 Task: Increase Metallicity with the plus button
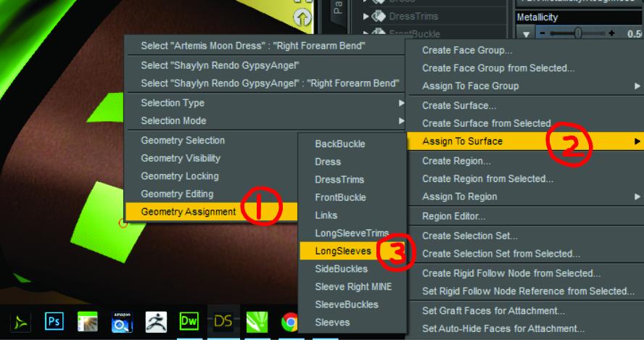[612, 33]
